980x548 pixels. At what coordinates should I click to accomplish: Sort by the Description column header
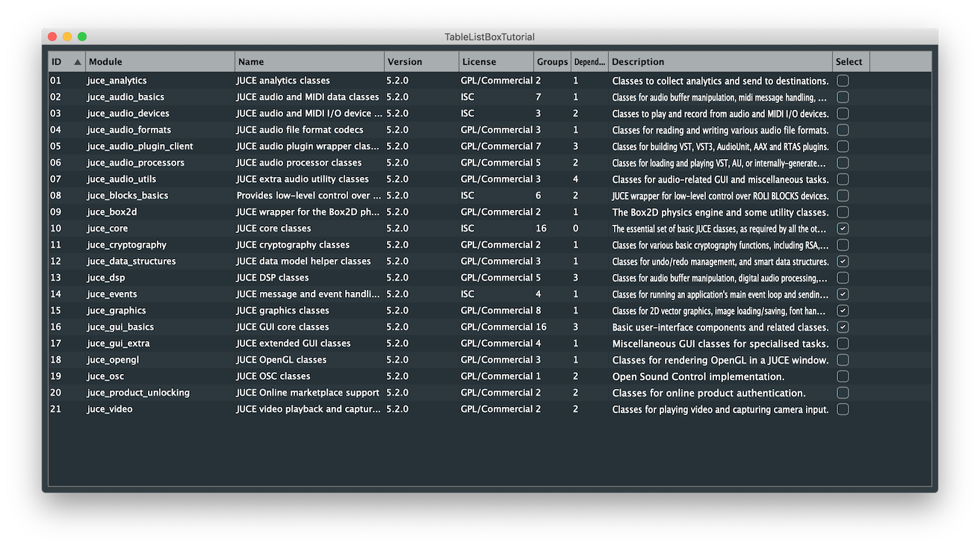pos(720,62)
